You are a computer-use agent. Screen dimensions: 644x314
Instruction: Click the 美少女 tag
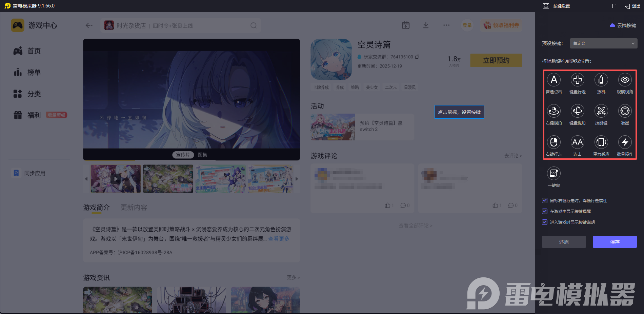[372, 87]
